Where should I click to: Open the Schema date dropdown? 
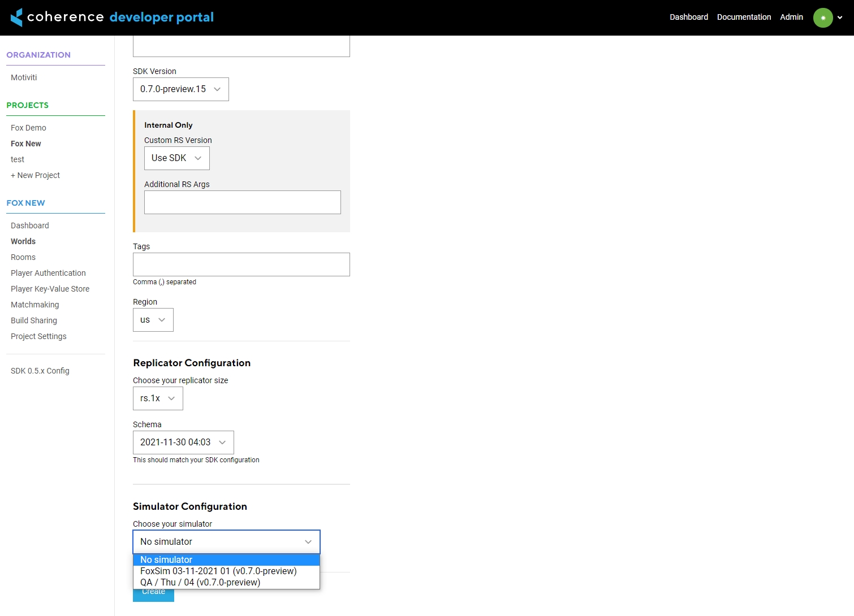(x=183, y=443)
